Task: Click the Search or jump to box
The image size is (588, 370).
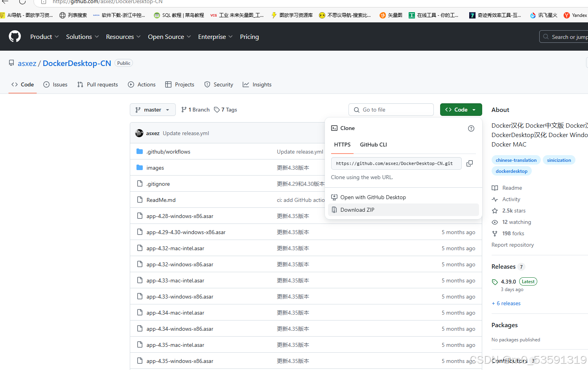Action: point(564,37)
